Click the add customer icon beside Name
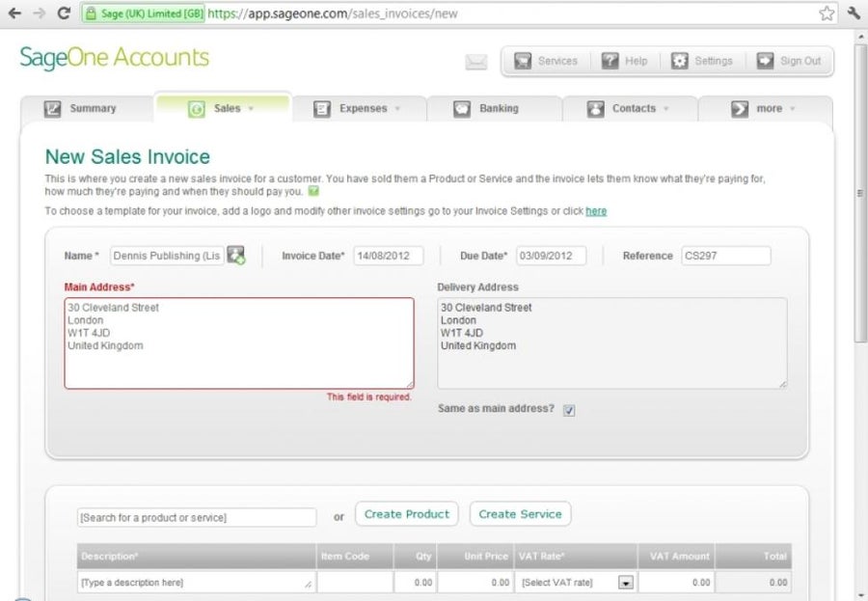Image resolution: width=868 pixels, height=601 pixels. [x=236, y=256]
